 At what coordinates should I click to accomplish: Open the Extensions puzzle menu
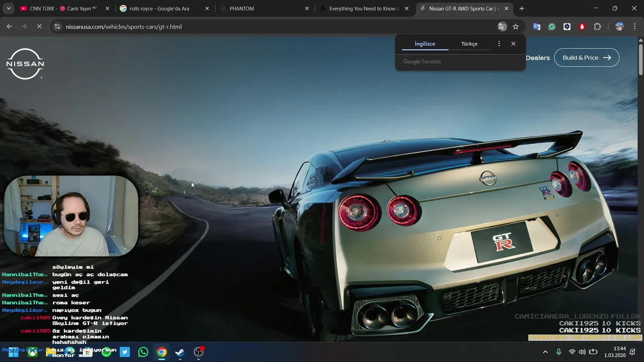tap(597, 27)
